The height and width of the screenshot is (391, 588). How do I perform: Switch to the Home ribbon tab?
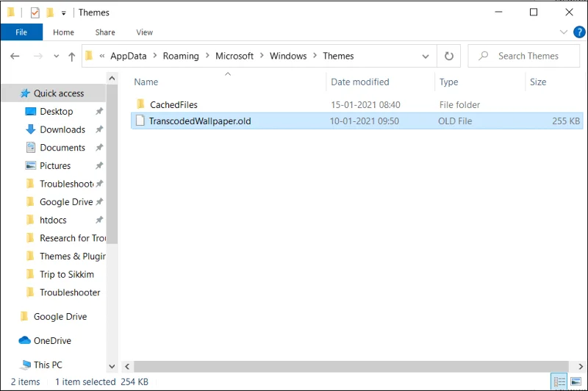coord(63,32)
